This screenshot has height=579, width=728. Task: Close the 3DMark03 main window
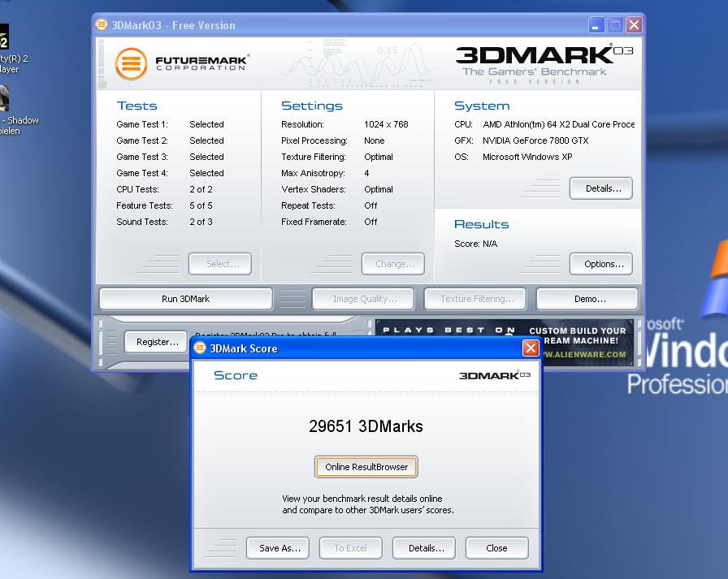click(x=634, y=25)
